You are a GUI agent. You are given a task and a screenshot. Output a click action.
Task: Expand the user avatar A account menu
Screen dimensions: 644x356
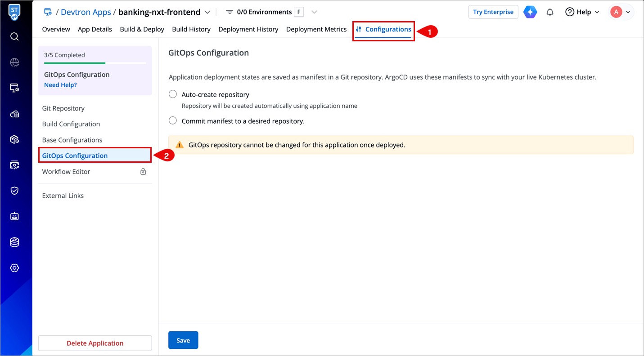click(x=621, y=12)
